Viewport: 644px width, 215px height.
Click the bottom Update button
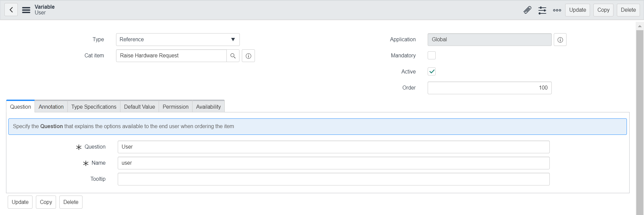(20, 202)
